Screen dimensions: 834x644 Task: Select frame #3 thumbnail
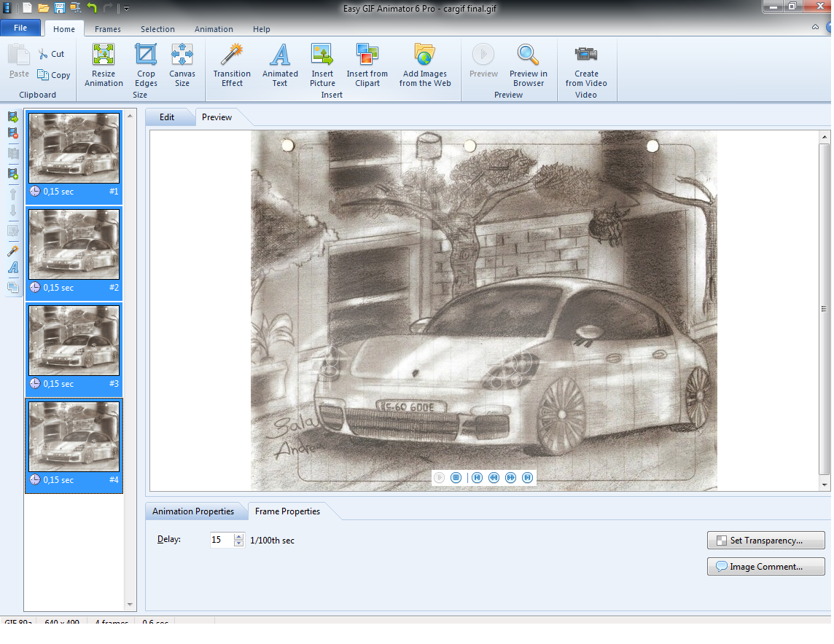point(74,341)
